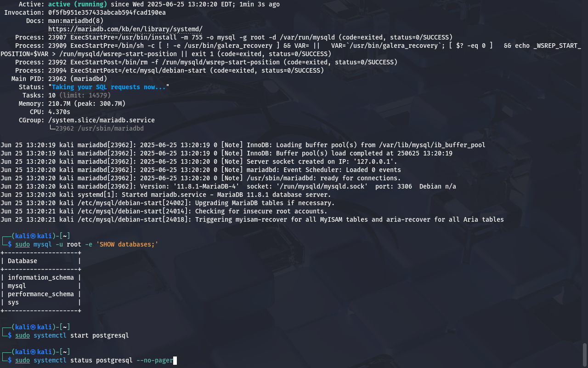Click the kali prompt above 'start postgresql'
The width and height of the screenshot is (588, 368).
tap(36, 327)
